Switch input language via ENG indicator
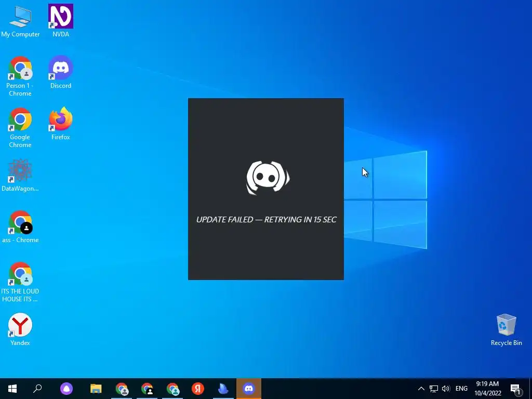 point(461,389)
